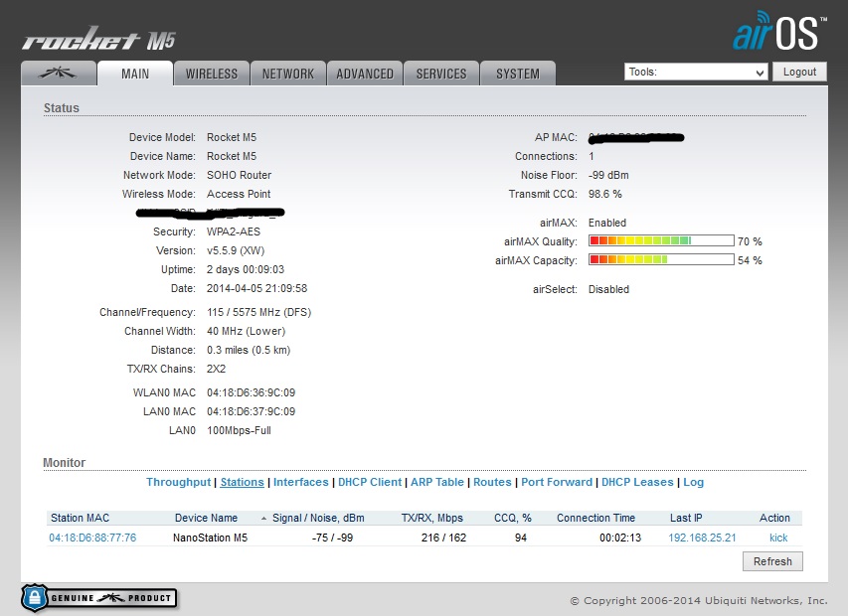This screenshot has width=848, height=616.
Task: Click the Rocket M5 product logo
Action: pyautogui.click(x=99, y=39)
